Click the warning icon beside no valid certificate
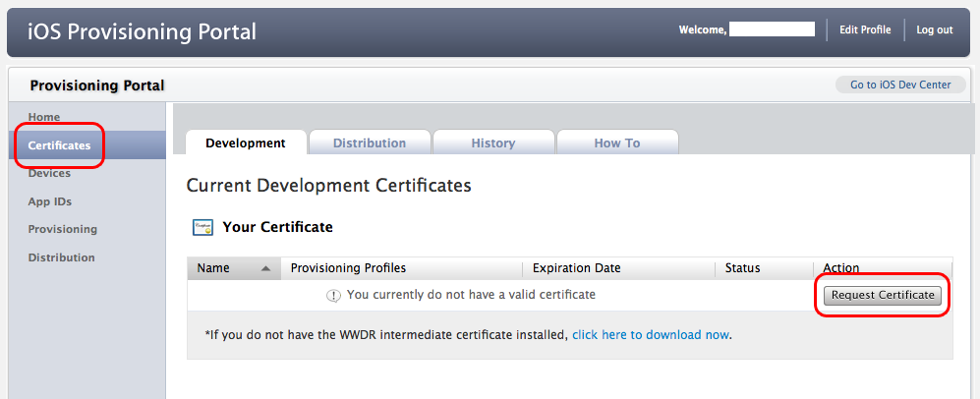 [x=333, y=295]
